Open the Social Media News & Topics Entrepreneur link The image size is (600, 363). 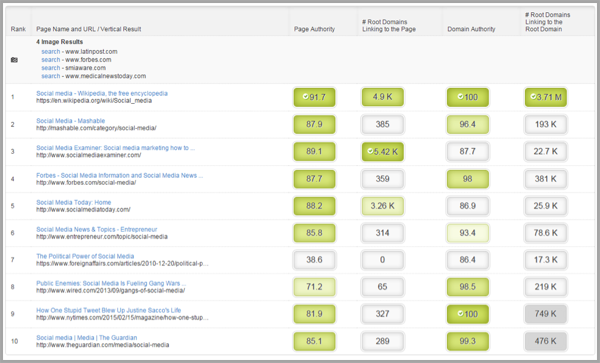point(96,230)
